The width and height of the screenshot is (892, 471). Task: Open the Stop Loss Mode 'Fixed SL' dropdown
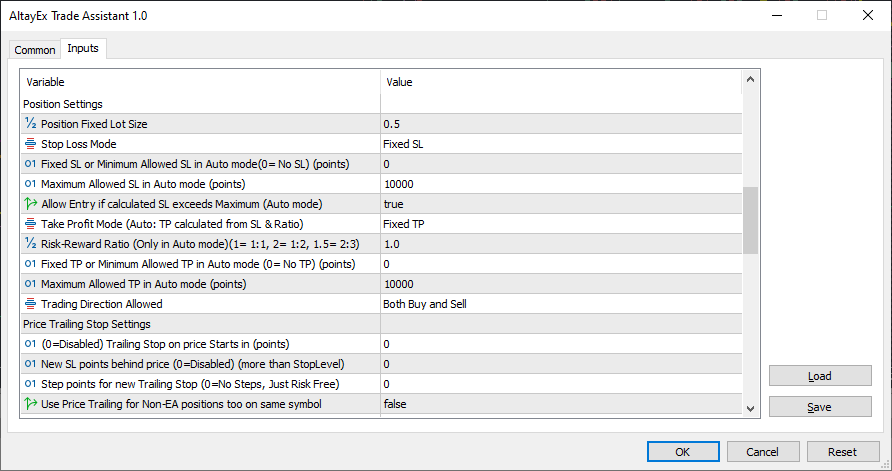561,144
